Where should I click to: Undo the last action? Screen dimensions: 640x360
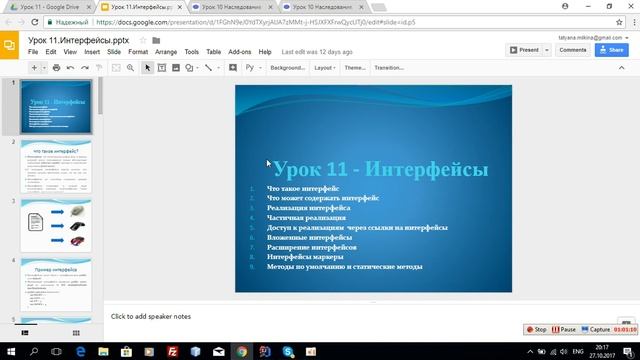point(70,68)
